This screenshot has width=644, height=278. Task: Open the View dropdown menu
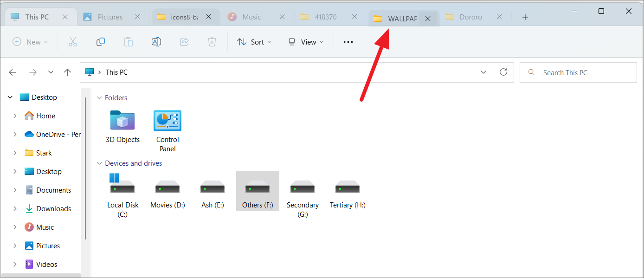click(x=306, y=42)
